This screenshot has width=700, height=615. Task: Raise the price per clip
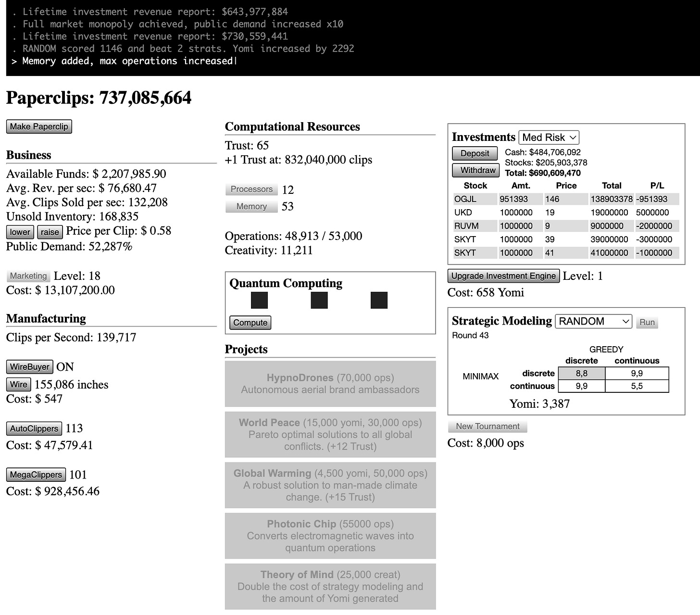(50, 232)
